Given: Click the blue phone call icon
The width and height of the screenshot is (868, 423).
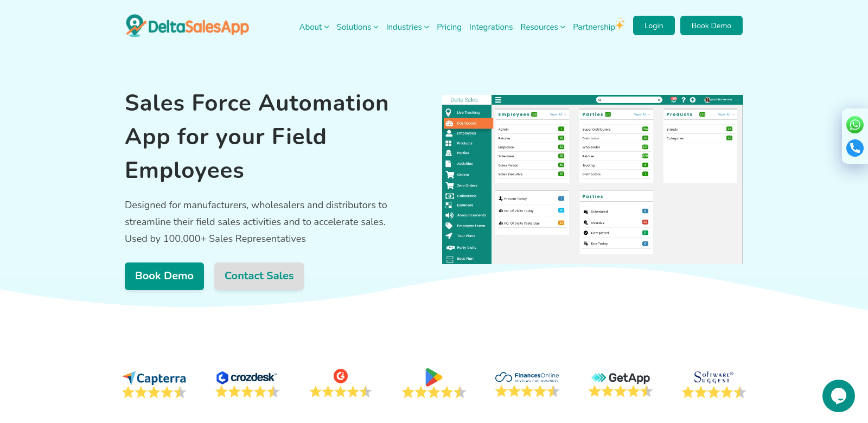Looking at the screenshot, I should [855, 148].
